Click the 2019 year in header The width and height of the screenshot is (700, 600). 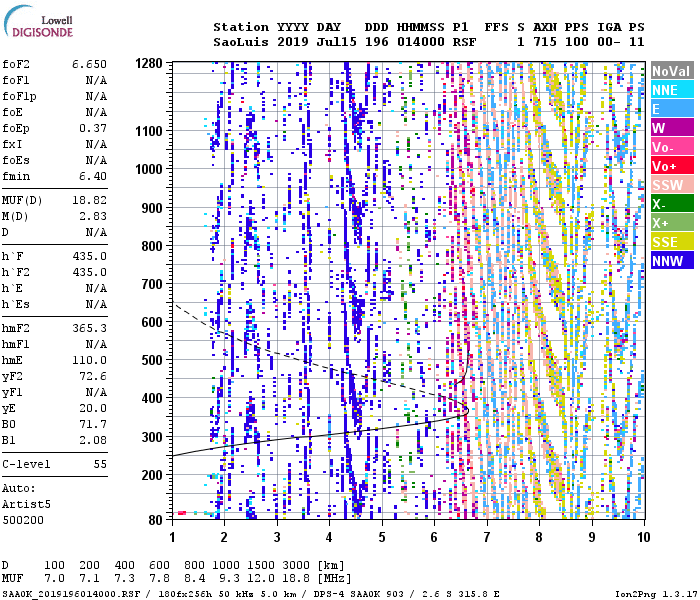[293, 42]
